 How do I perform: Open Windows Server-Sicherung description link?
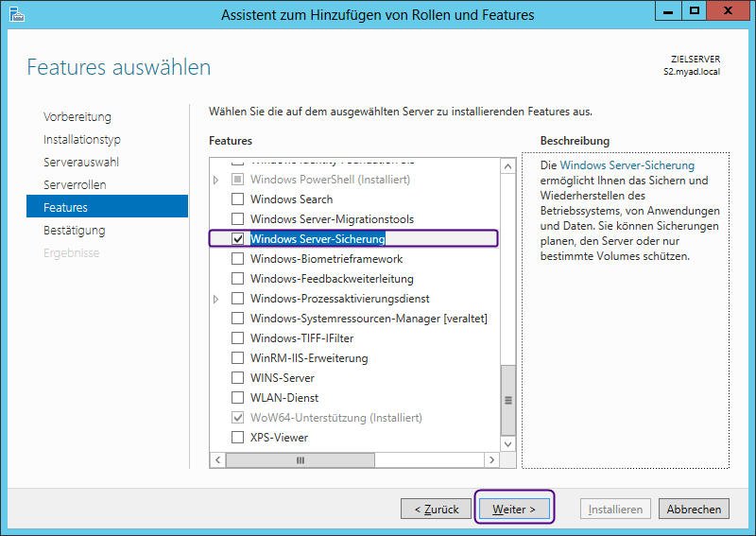tap(627, 165)
